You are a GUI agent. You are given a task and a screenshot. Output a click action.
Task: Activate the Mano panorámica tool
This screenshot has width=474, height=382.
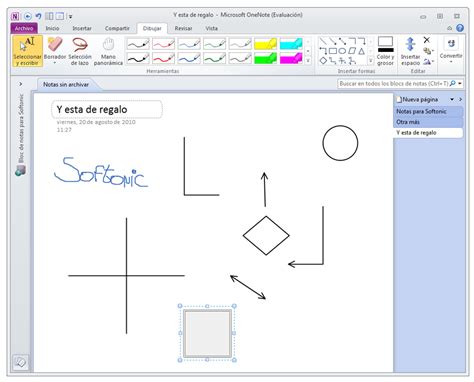(x=108, y=51)
